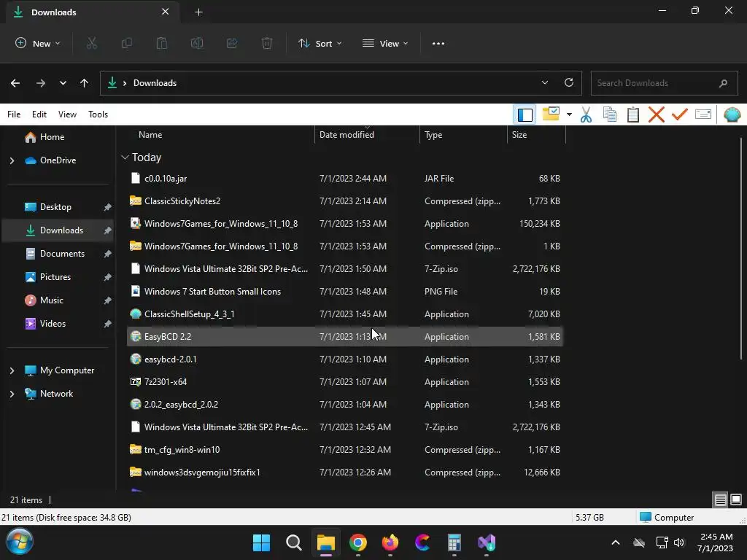Image resolution: width=747 pixels, height=560 pixels.
Task: Click the Rename icon in command bar
Action: [x=197, y=43]
